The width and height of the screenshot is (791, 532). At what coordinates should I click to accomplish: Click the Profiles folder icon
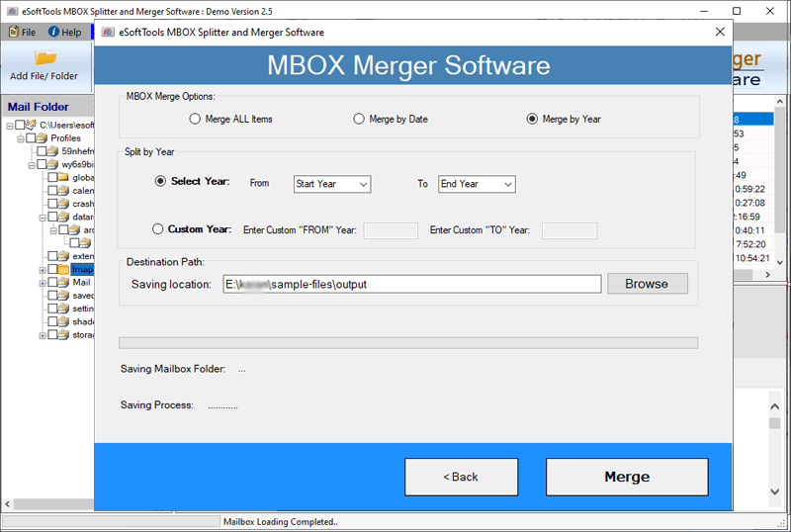click(42, 137)
